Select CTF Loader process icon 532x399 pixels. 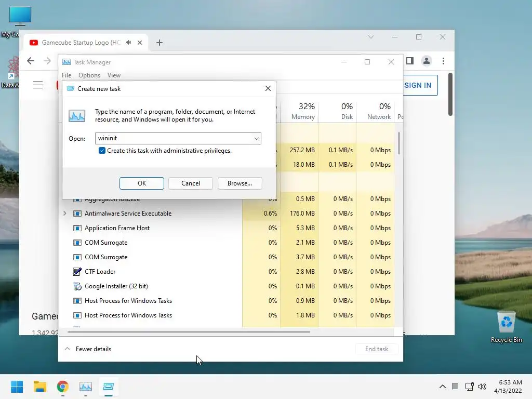77,271
